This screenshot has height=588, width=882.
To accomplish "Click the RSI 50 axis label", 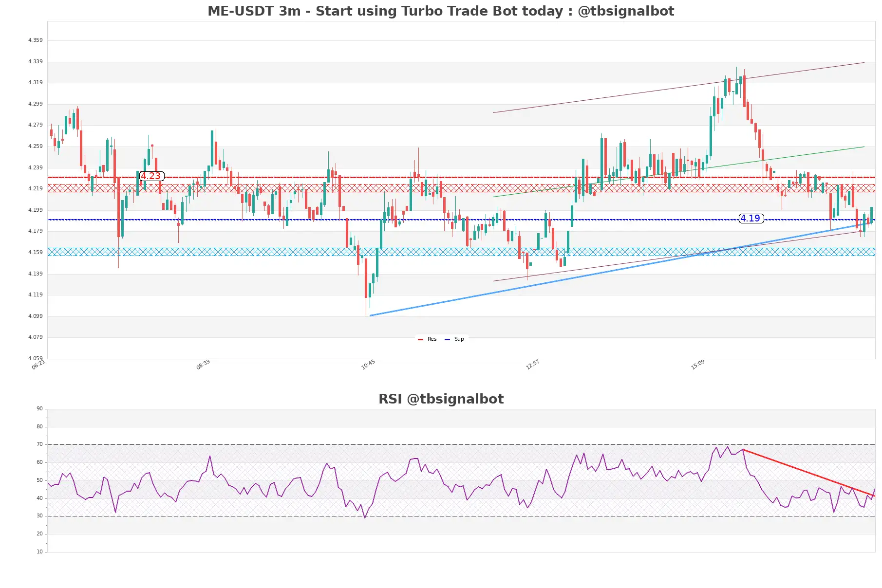I will 39,480.
